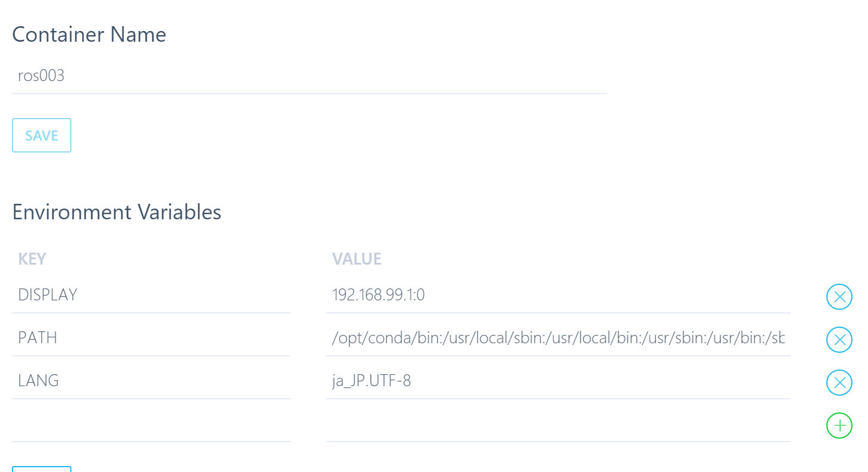The width and height of the screenshot is (868, 472).
Task: Click the ja_JP.UTF-8 value field
Action: click(558, 381)
